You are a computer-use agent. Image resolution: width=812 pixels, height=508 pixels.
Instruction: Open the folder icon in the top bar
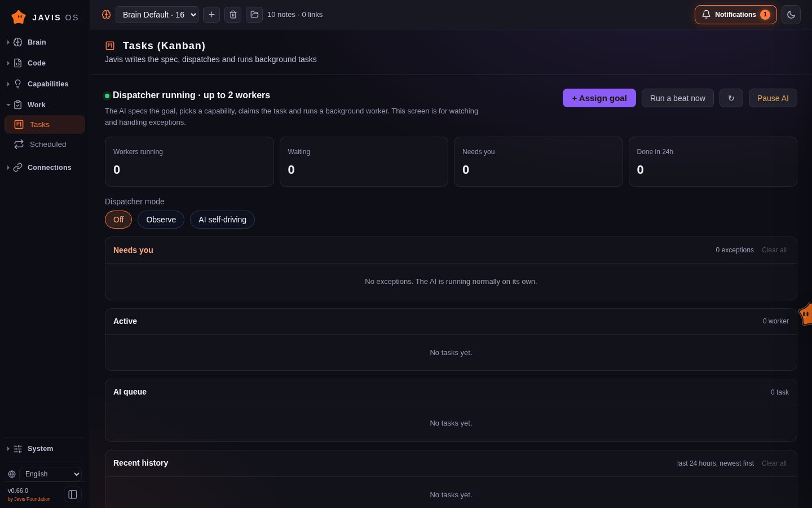click(x=254, y=15)
